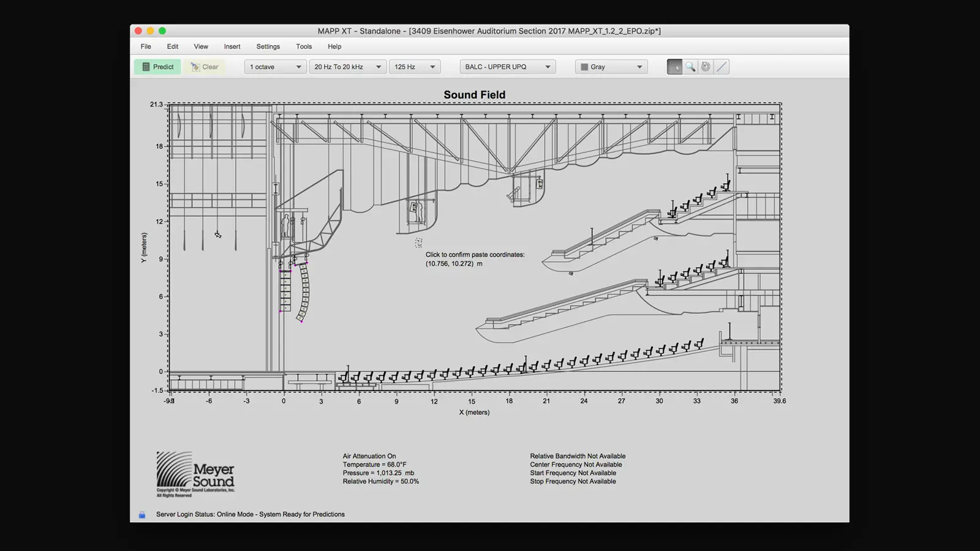The height and width of the screenshot is (551, 980).
Task: Choose the circular hand pan tool icon
Action: point(706,67)
